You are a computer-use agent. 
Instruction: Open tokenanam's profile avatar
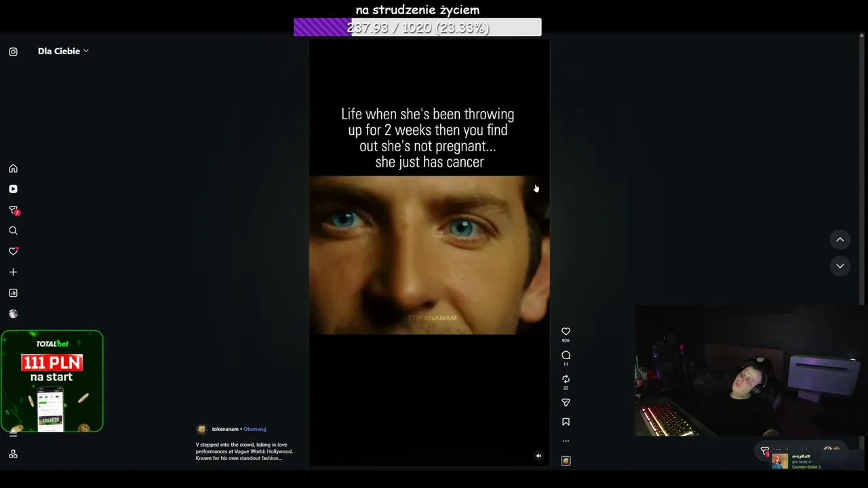[x=201, y=429]
